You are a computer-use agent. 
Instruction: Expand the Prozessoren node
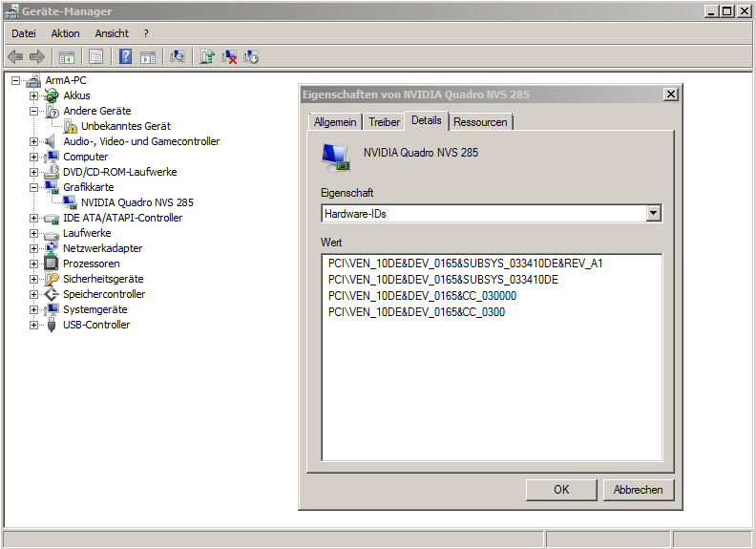(x=33, y=264)
